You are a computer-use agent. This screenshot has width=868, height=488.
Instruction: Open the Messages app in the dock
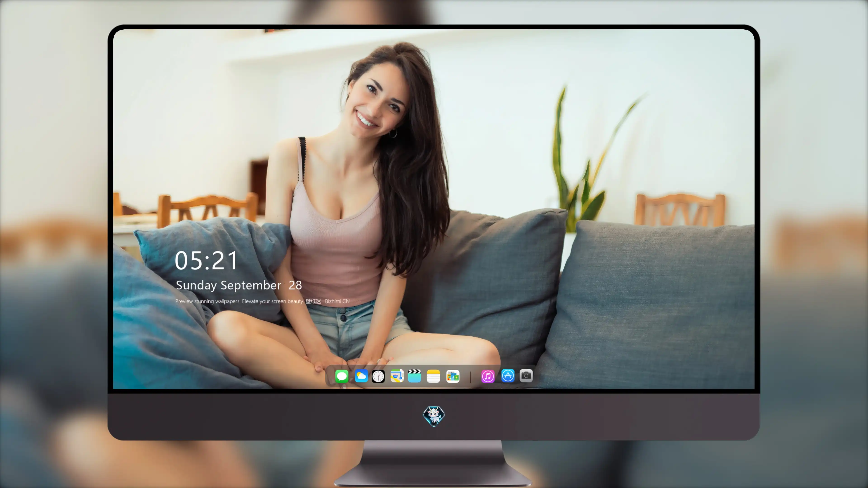click(342, 376)
